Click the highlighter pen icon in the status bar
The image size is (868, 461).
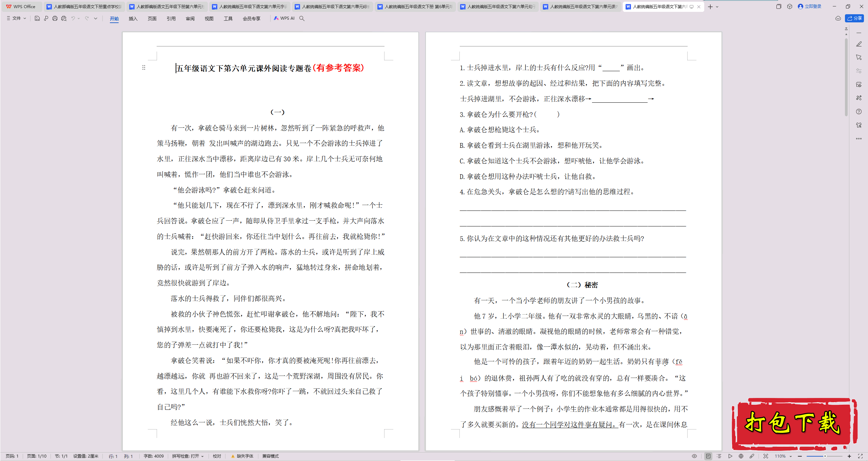(752, 456)
